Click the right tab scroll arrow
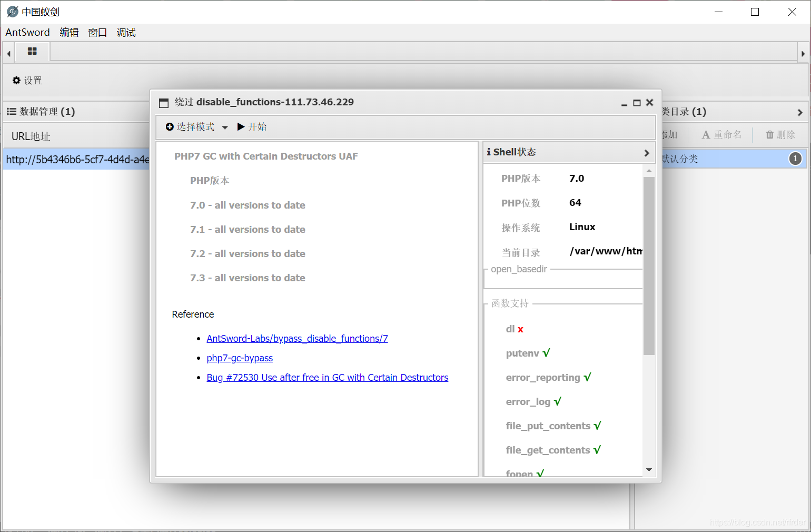This screenshot has width=811, height=532. (803, 53)
